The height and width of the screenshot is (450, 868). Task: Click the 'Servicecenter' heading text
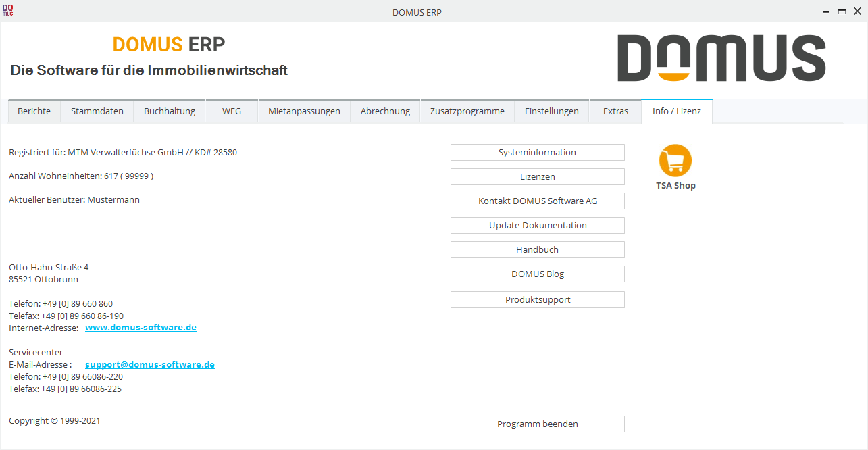pos(36,353)
